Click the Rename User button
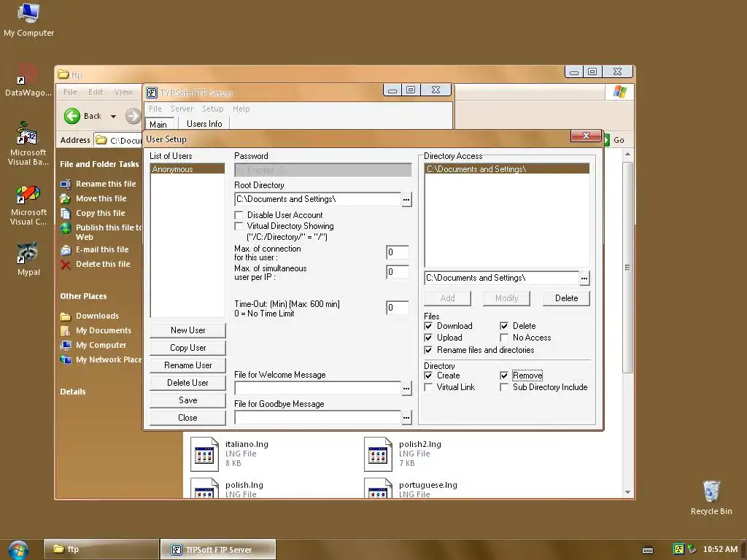The height and width of the screenshot is (560, 747). point(187,366)
